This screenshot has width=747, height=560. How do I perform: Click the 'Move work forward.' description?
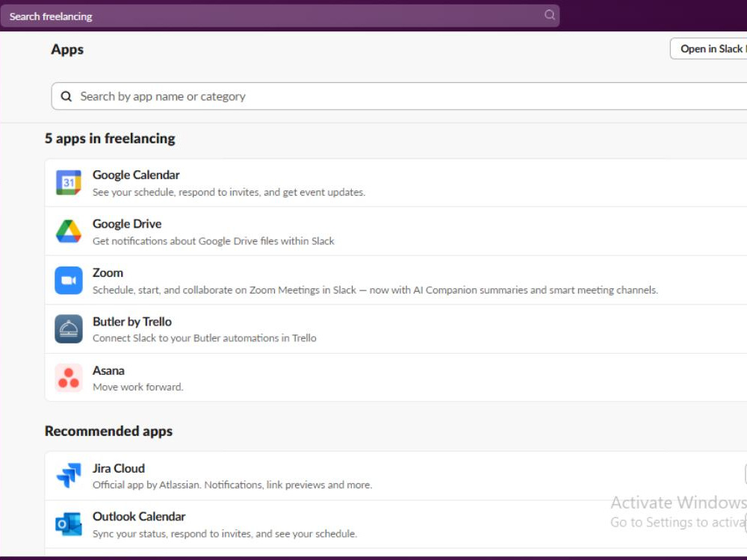tap(137, 387)
